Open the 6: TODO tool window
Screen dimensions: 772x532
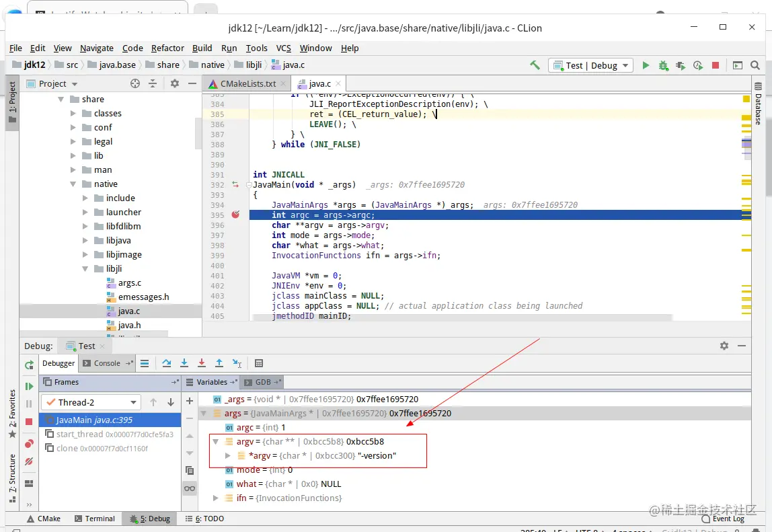pos(204,519)
